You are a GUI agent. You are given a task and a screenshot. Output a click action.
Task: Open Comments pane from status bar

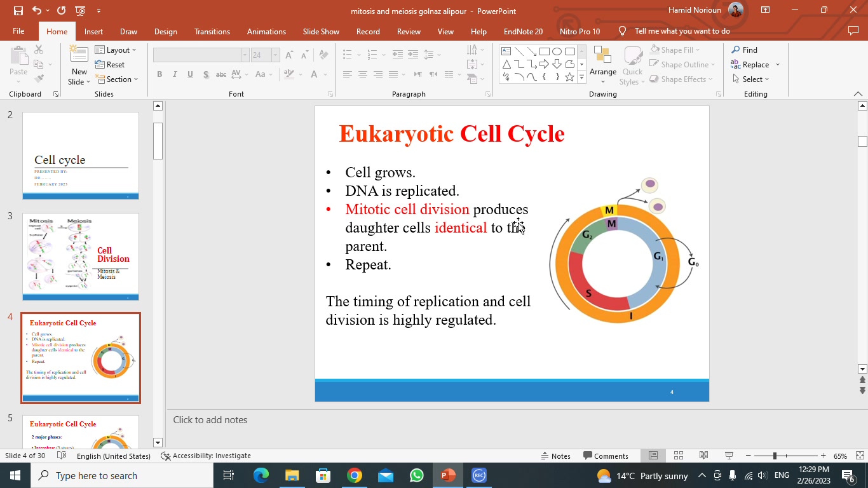click(x=606, y=456)
